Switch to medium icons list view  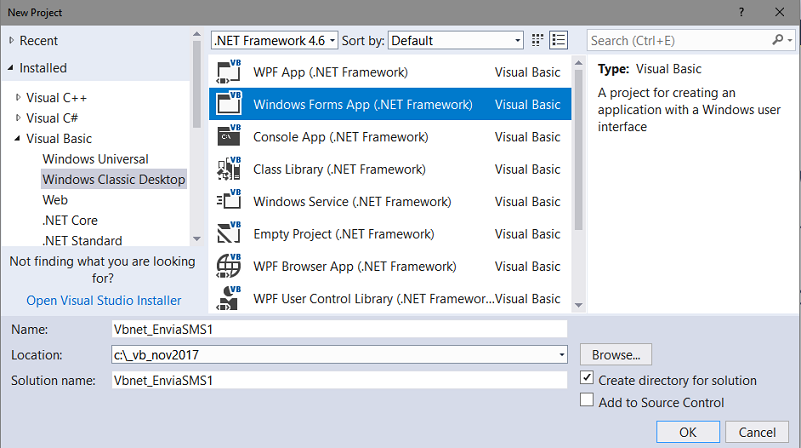coord(558,40)
